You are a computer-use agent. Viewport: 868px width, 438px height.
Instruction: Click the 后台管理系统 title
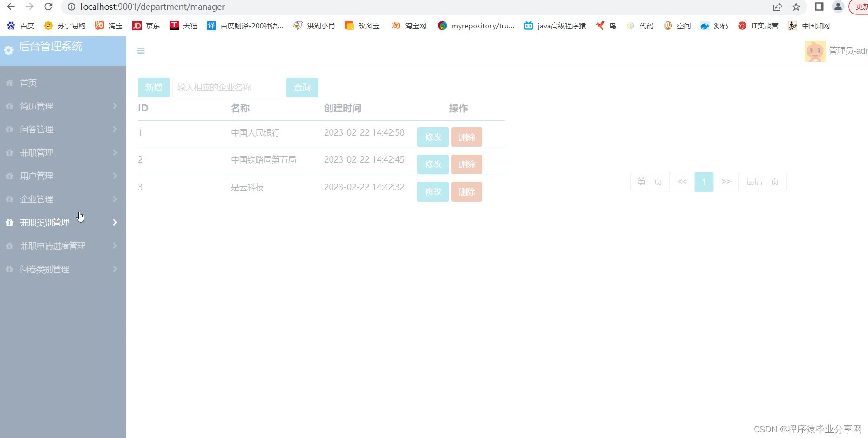pyautogui.click(x=50, y=47)
